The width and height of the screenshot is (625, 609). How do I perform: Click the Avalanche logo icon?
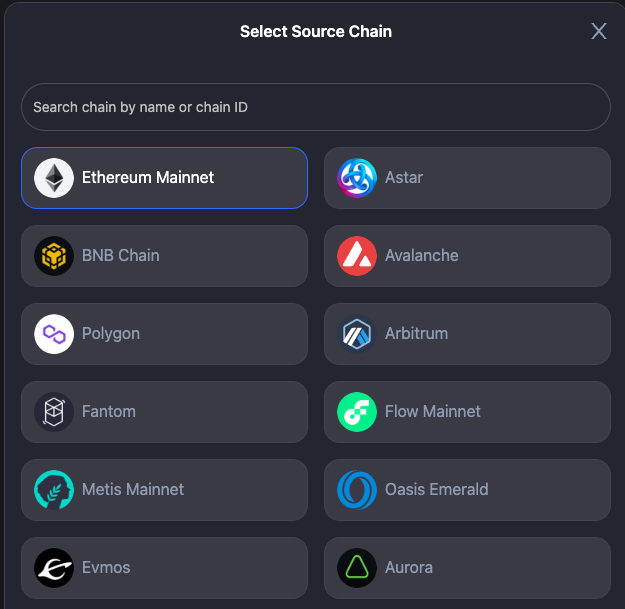click(357, 256)
